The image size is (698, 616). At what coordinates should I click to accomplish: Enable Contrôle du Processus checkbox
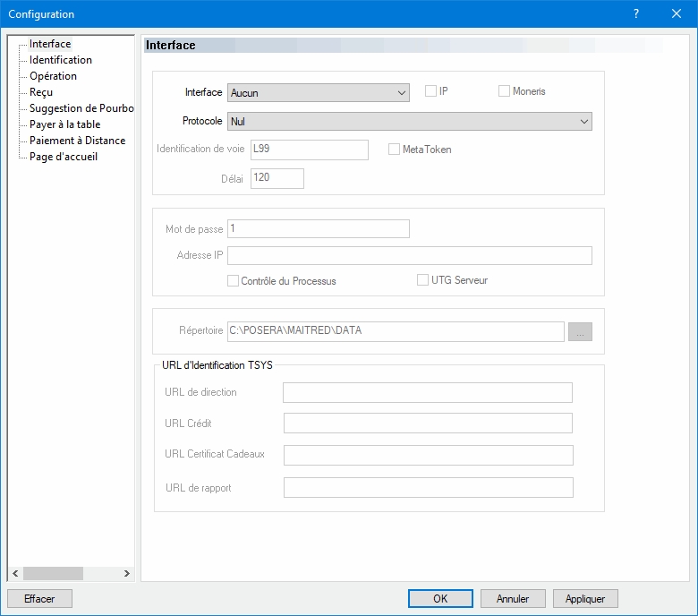pyautogui.click(x=234, y=280)
